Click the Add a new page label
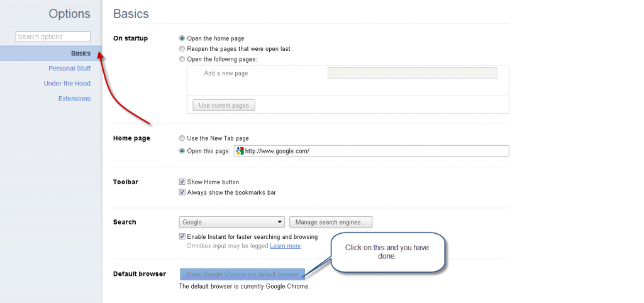Image resolution: width=644 pixels, height=303 pixels. coord(226,74)
